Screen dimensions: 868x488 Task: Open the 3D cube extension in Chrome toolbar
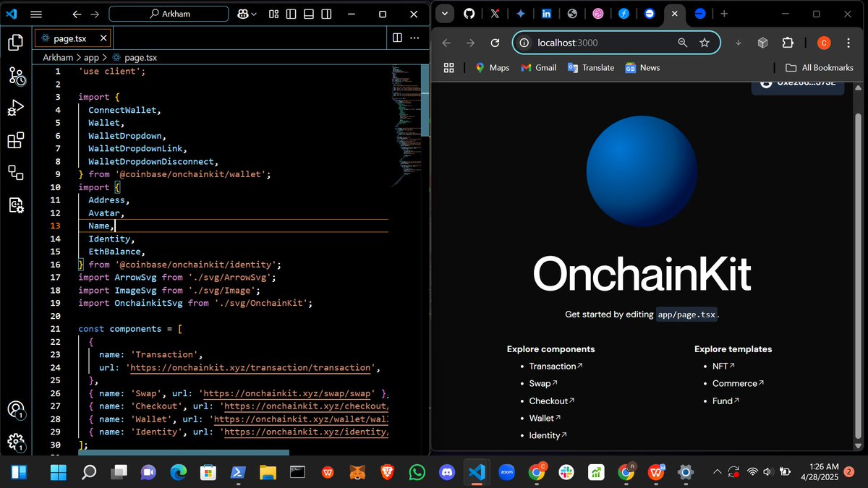(762, 43)
